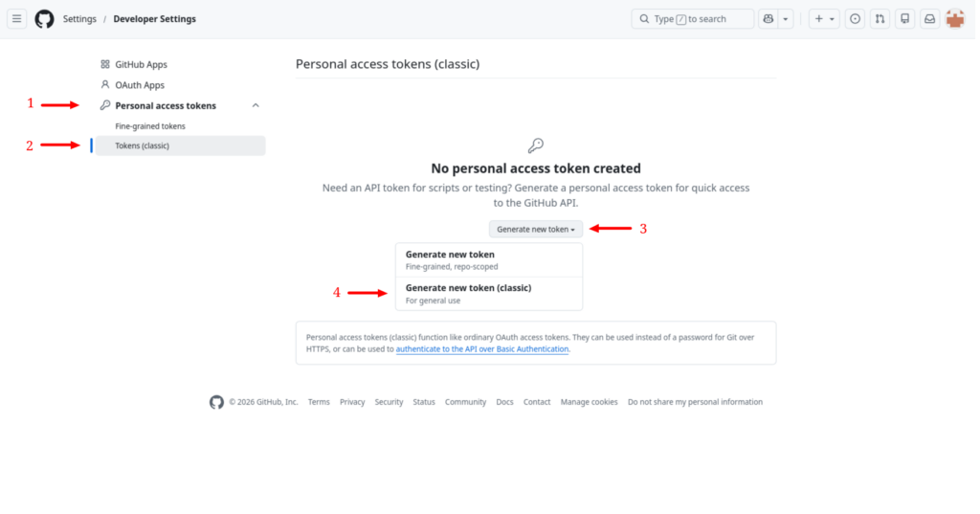The width and height of the screenshot is (980, 514).
Task: Click the Generate new token dropdown button
Action: 536,230
